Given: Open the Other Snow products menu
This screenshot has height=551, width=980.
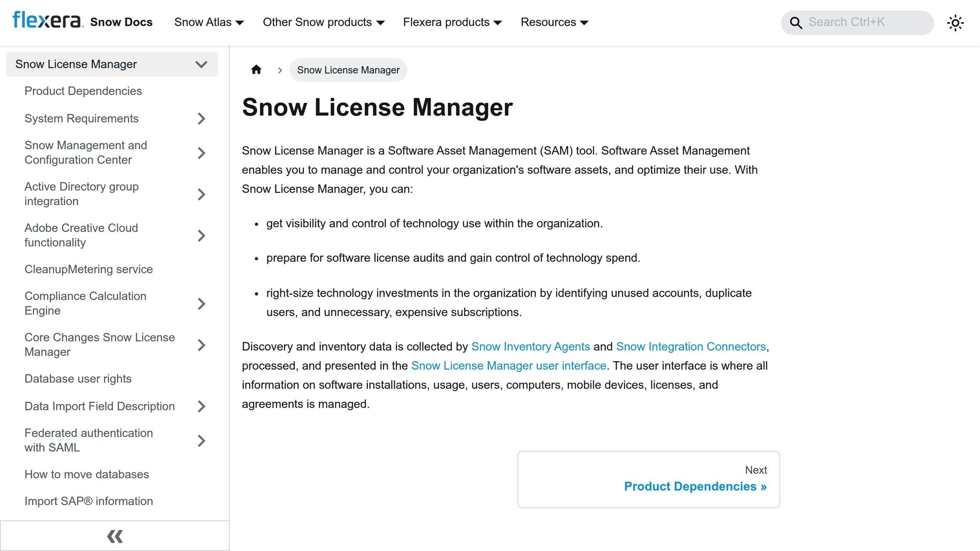Looking at the screenshot, I should click(x=323, y=22).
